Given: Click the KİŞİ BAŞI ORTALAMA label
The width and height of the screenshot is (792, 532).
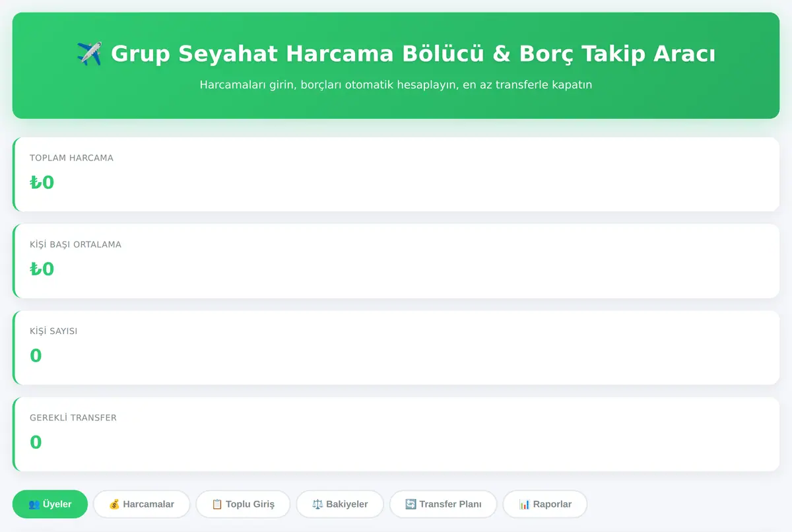Looking at the screenshot, I should (x=75, y=244).
